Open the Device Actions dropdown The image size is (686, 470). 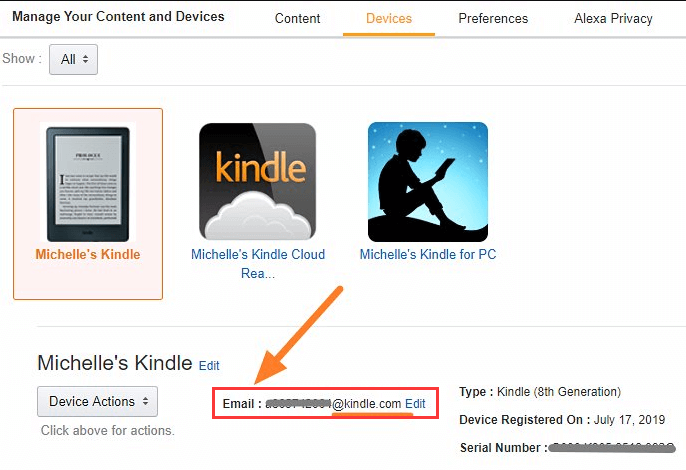98,401
